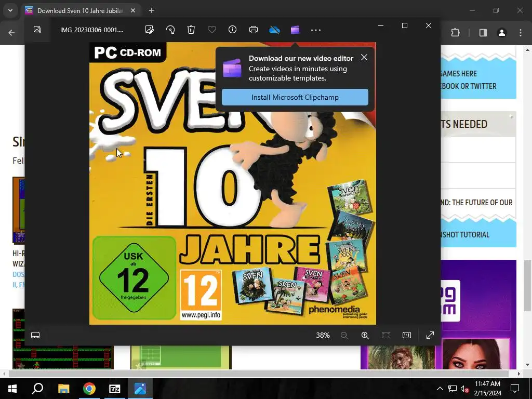The height and width of the screenshot is (399, 532).
Task: Dismiss the Clipchamp video editor popup
Action: [x=364, y=57]
